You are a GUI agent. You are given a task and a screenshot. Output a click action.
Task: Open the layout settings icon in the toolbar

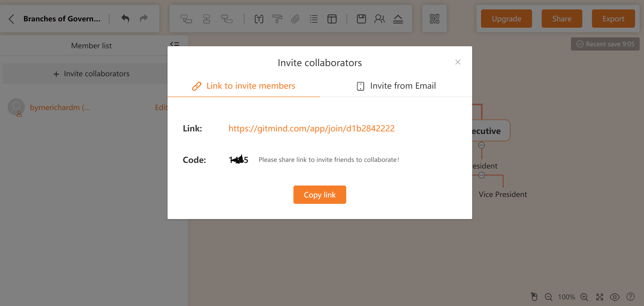pos(332,19)
